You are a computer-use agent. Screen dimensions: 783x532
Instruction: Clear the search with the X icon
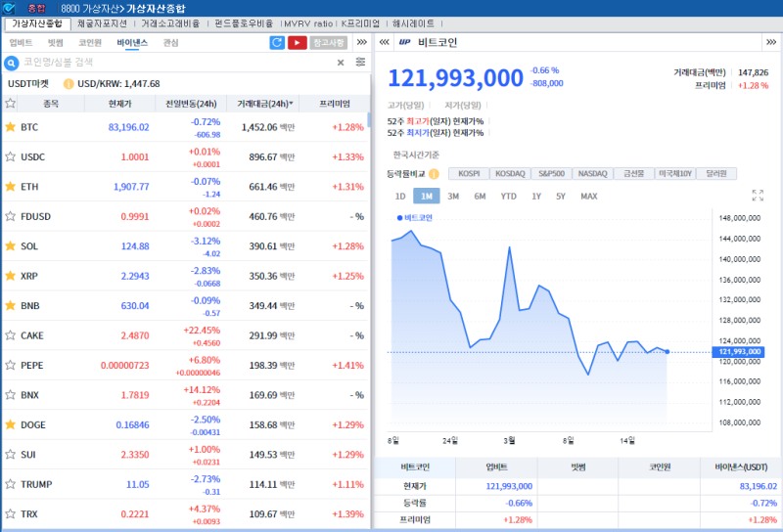point(341,63)
